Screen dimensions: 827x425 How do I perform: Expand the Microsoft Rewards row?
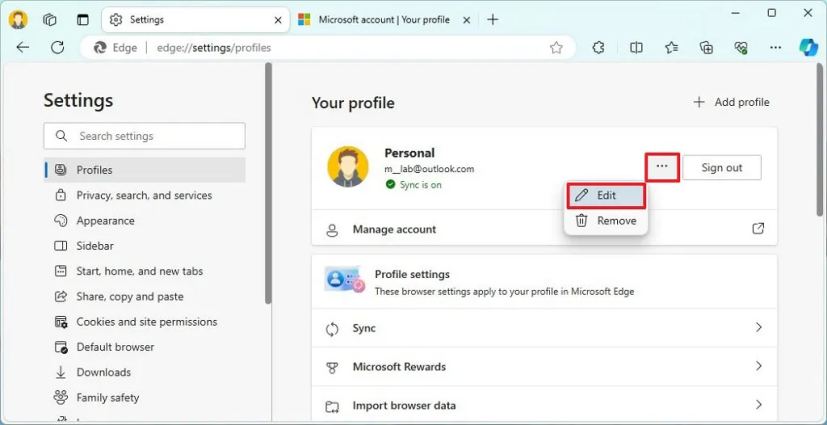tap(544, 366)
